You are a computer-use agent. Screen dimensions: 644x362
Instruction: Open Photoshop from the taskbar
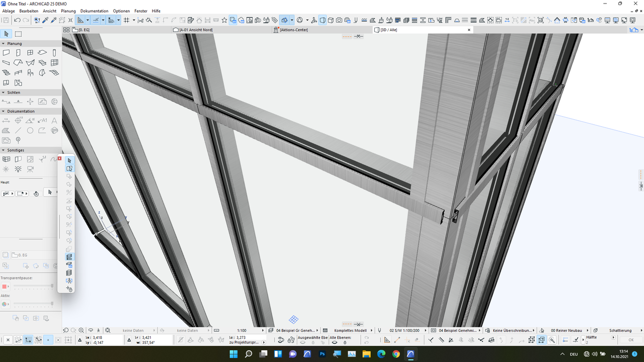321,354
